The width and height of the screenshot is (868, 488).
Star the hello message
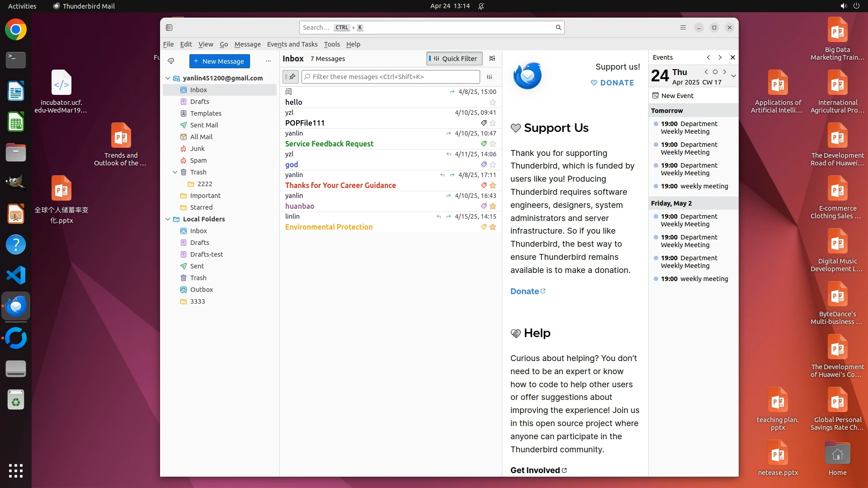click(x=493, y=102)
